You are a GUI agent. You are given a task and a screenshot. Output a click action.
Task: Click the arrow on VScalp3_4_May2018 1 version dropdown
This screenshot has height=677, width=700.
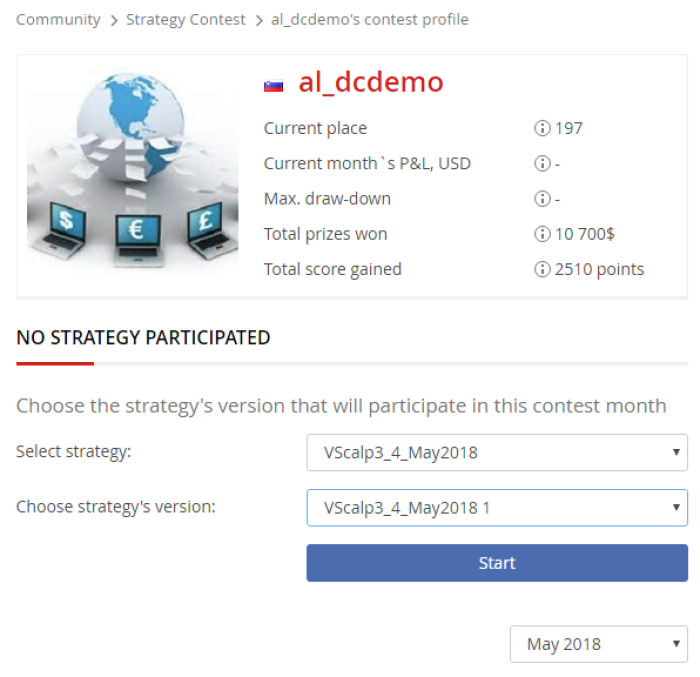(676, 508)
